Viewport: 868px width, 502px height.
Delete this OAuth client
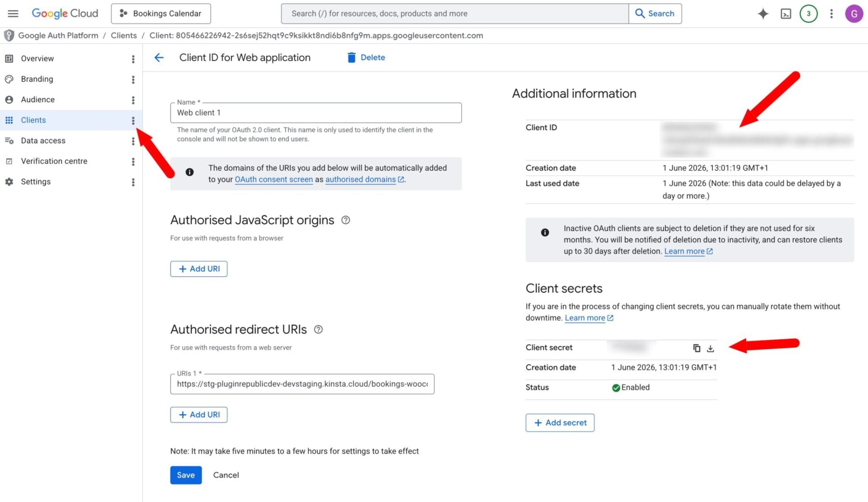point(366,57)
